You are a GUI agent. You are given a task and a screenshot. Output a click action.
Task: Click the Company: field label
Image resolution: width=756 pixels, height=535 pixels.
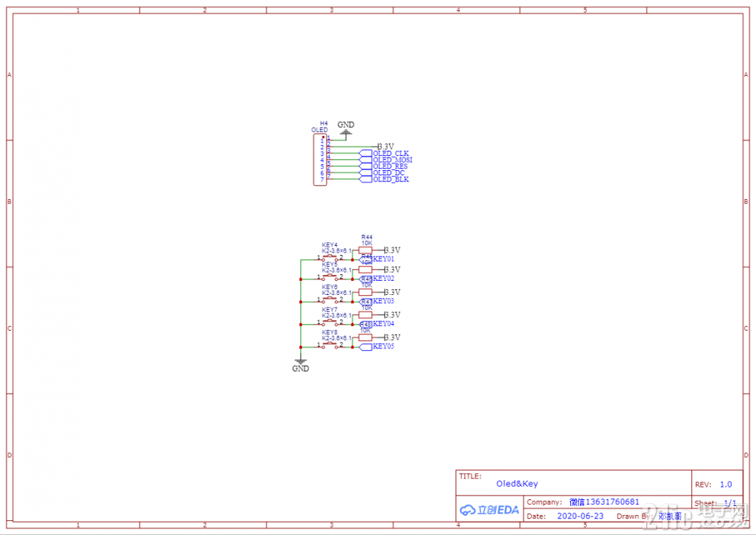pyautogui.click(x=544, y=502)
